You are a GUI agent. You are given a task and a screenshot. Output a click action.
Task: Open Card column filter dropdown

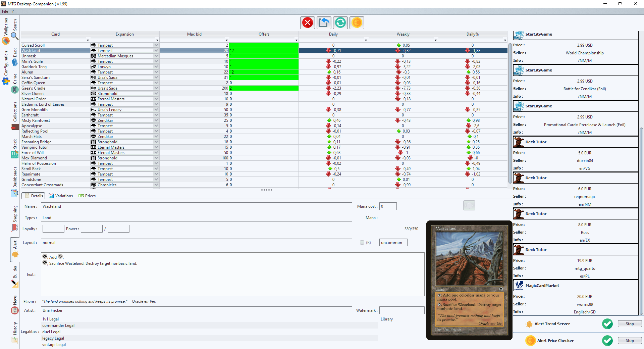[x=88, y=40]
